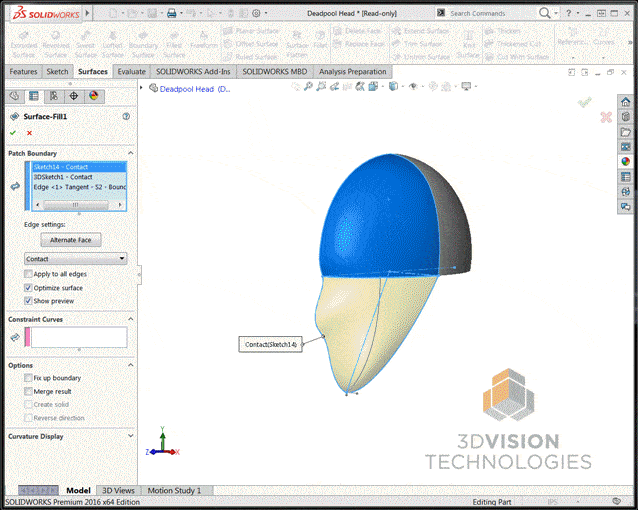The height and width of the screenshot is (510, 638).
Task: Toggle Optimize surface checkbox
Action: point(28,288)
